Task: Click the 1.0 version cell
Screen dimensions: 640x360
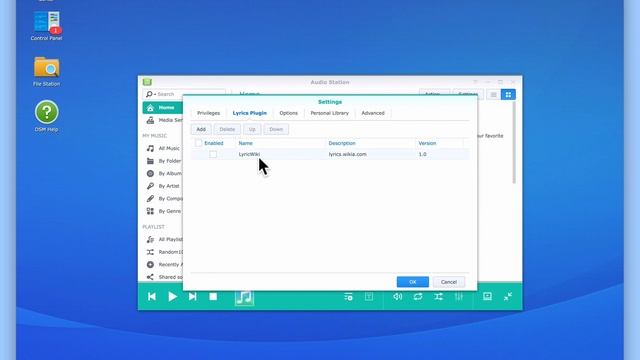Action: pos(422,154)
